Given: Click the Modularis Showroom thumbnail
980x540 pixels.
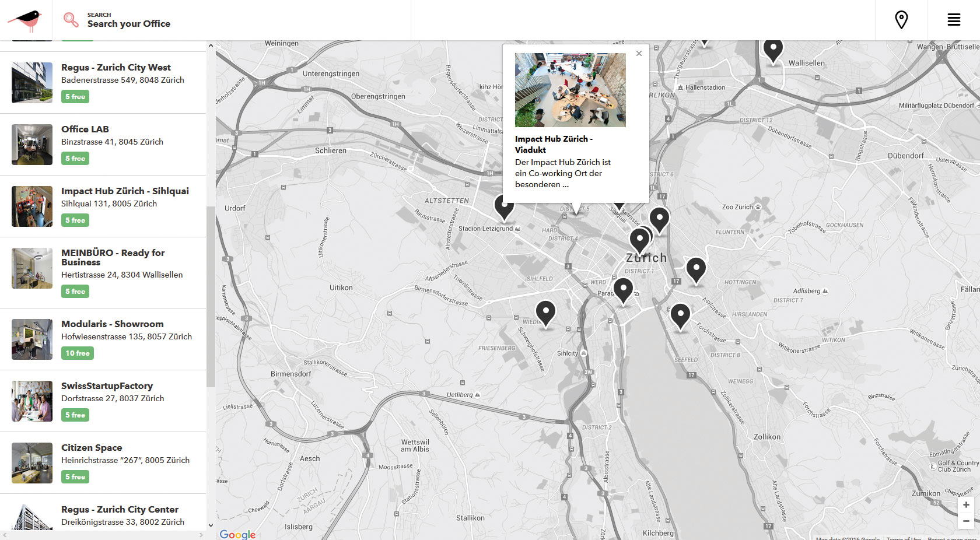Looking at the screenshot, I should (x=32, y=339).
